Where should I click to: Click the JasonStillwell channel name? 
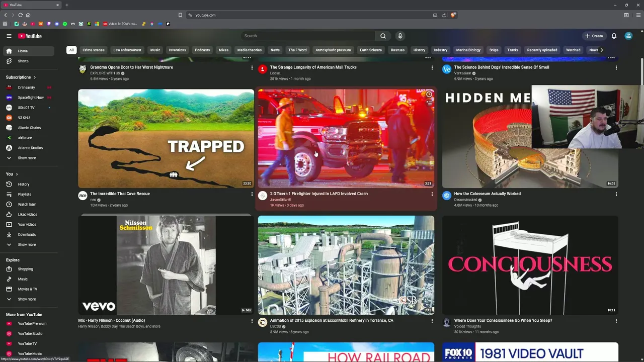click(x=280, y=200)
